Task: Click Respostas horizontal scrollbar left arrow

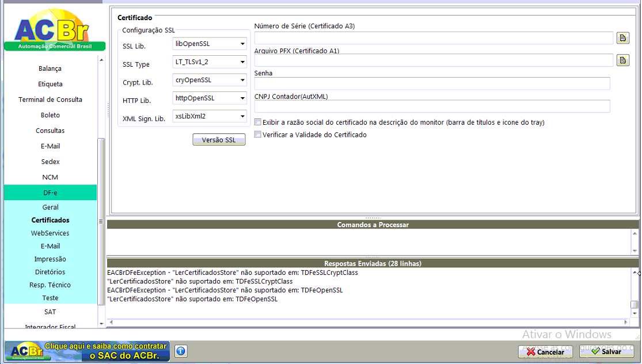Action: (x=111, y=322)
